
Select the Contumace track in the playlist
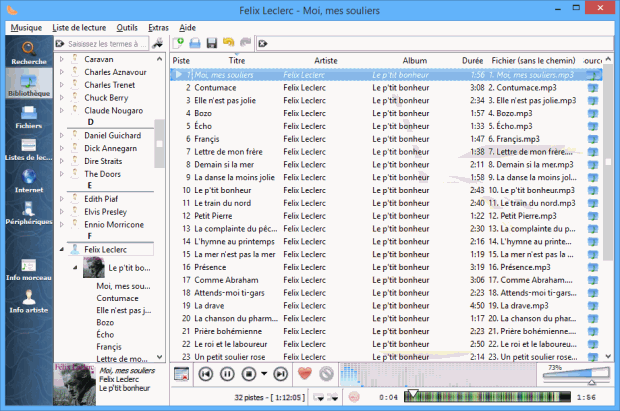(x=386, y=88)
